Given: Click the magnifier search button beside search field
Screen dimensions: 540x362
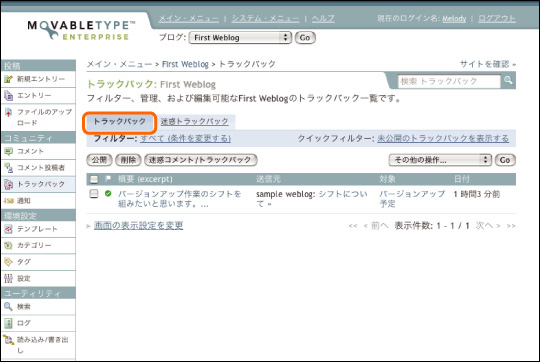Looking at the screenshot, I should [508, 81].
